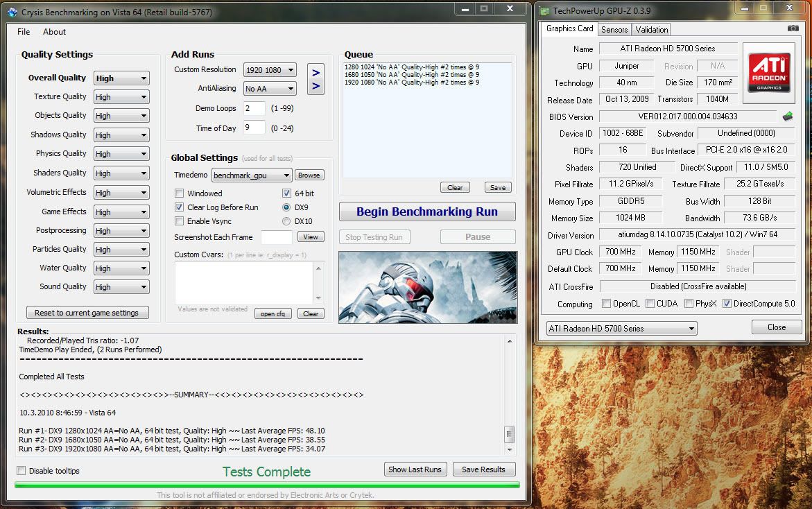Select the DX9 radio button

[286, 207]
